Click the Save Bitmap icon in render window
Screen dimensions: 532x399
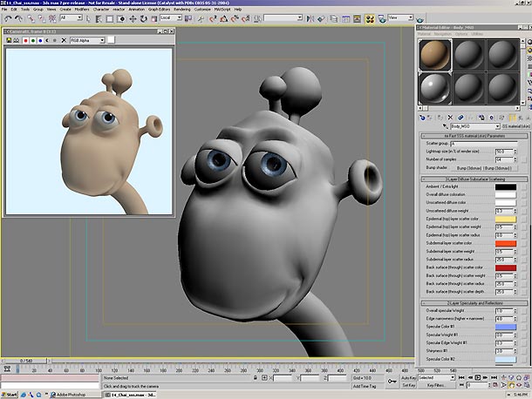tap(9, 40)
